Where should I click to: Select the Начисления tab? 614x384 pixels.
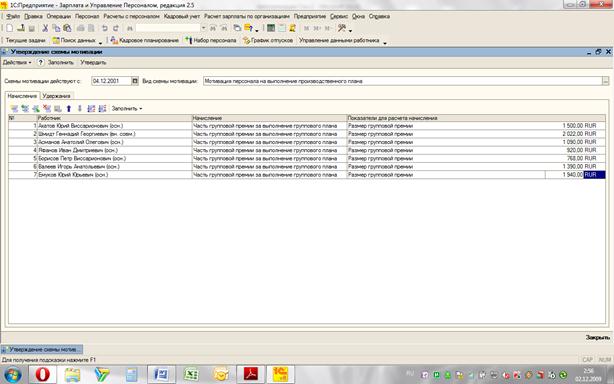click(22, 96)
